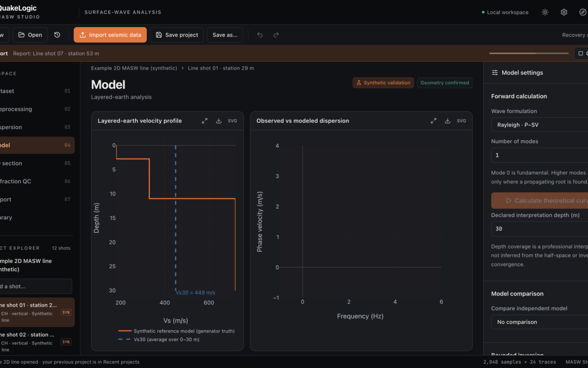This screenshot has height=368, width=588.
Task: Open sidebar step numbered 01
Action: click(x=37, y=91)
